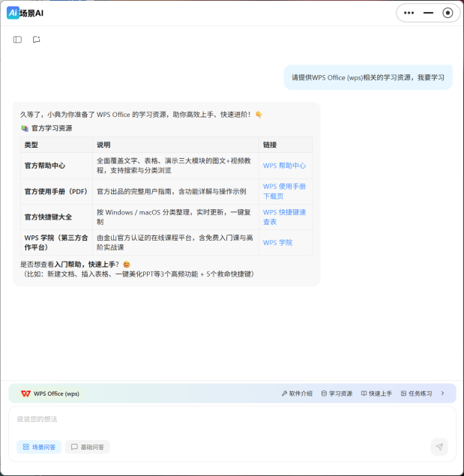Viewport: 464px width, 476px height.
Task: Click the 链接 column header
Action: [286, 145]
